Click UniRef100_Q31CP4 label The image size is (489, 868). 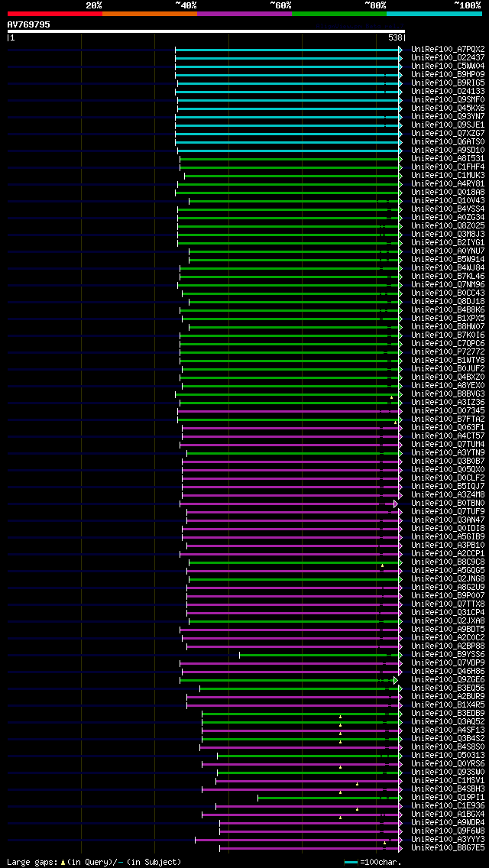click(448, 613)
